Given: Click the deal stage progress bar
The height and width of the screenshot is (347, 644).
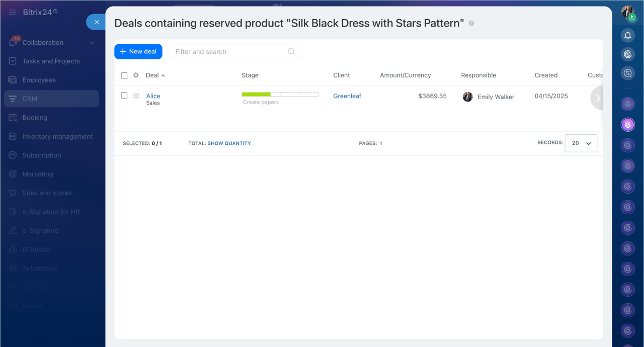Looking at the screenshot, I should click(280, 95).
